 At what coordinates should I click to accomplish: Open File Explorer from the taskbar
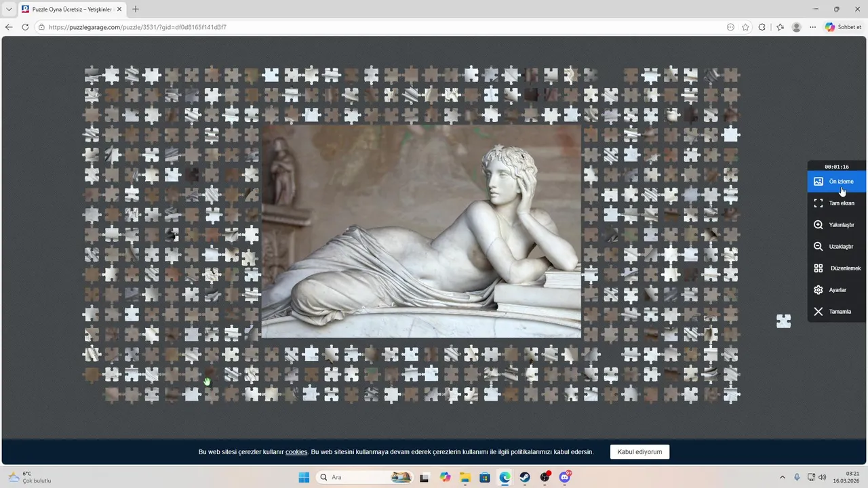465,477
